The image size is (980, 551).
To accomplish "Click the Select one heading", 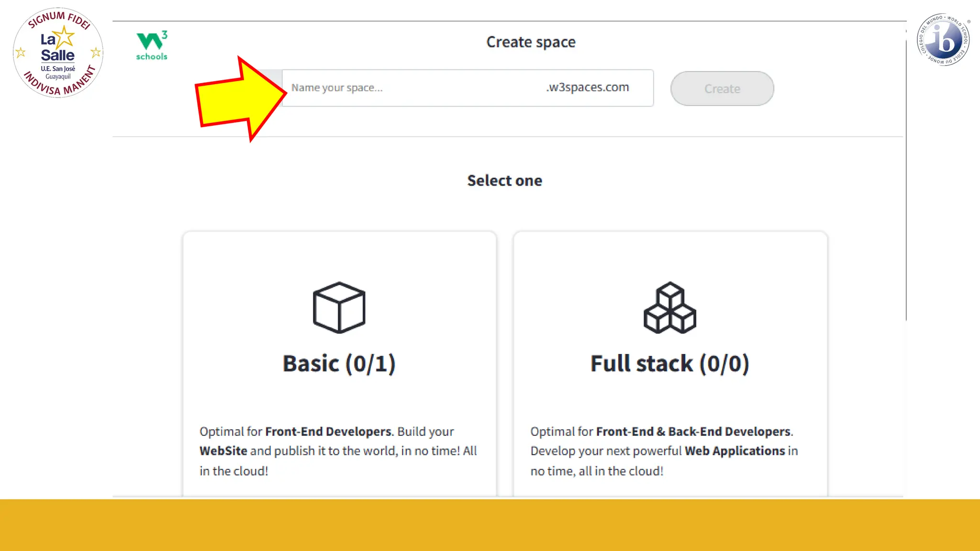I will click(504, 181).
